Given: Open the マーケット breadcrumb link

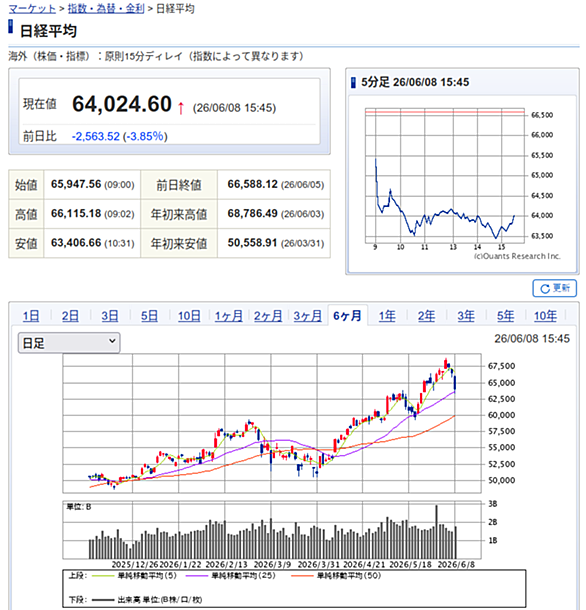Looking at the screenshot, I should tap(32, 9).
